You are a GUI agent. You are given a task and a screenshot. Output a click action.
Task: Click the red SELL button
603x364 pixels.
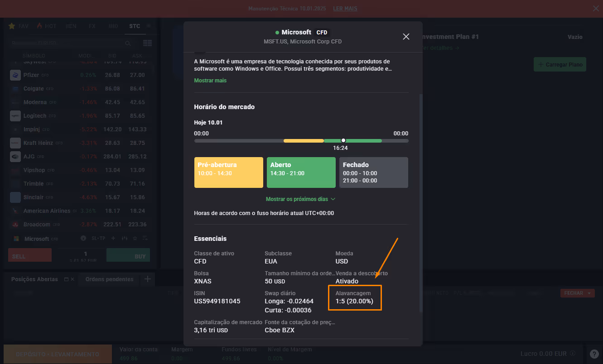[30, 255]
